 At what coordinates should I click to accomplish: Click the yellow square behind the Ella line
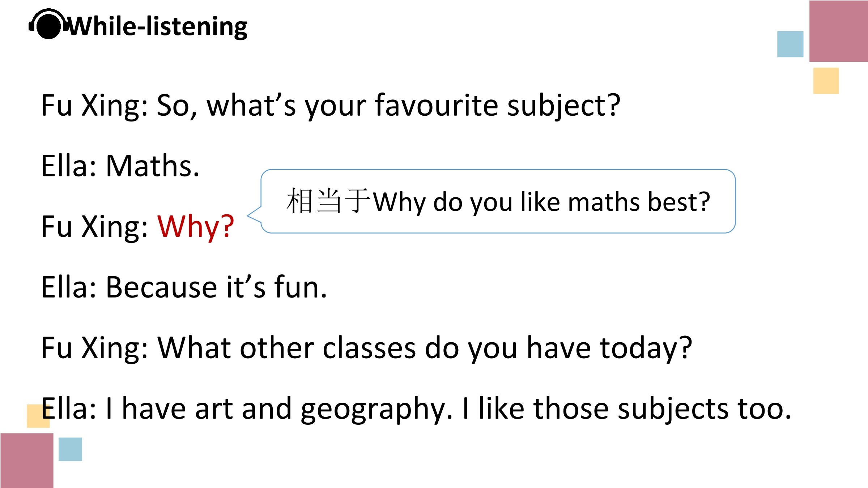click(38, 416)
